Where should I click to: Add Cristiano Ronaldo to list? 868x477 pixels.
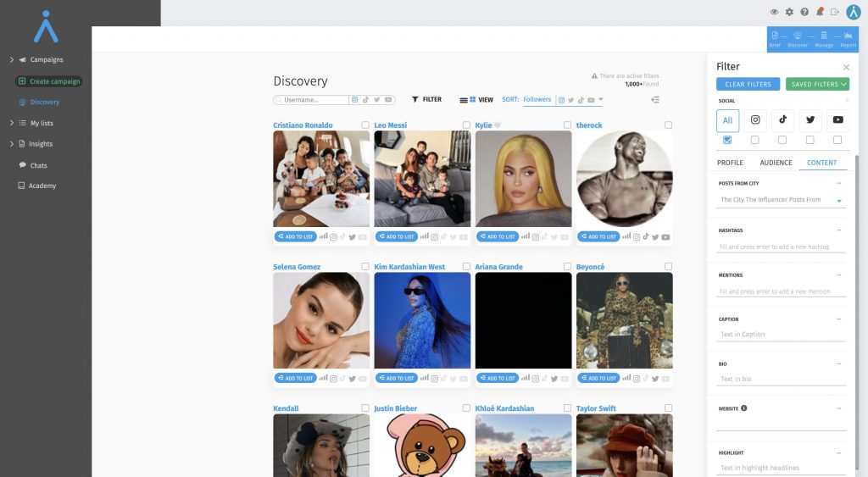[x=296, y=236]
